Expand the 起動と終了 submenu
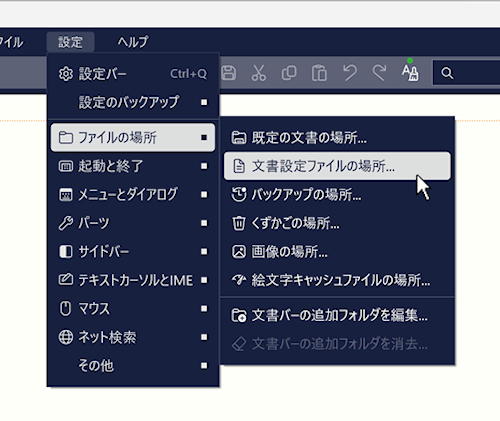Image resolution: width=500 pixels, height=421 pixels. pos(133,166)
